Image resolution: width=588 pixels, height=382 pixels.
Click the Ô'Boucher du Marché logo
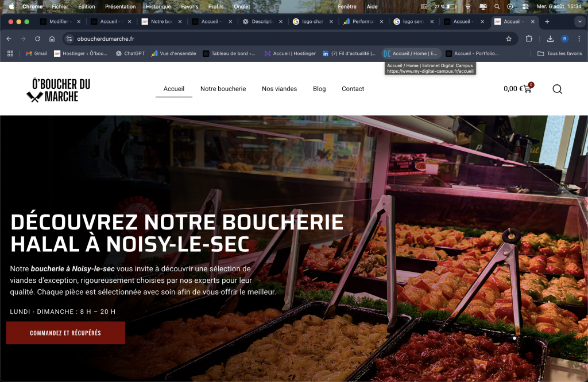pyautogui.click(x=58, y=90)
